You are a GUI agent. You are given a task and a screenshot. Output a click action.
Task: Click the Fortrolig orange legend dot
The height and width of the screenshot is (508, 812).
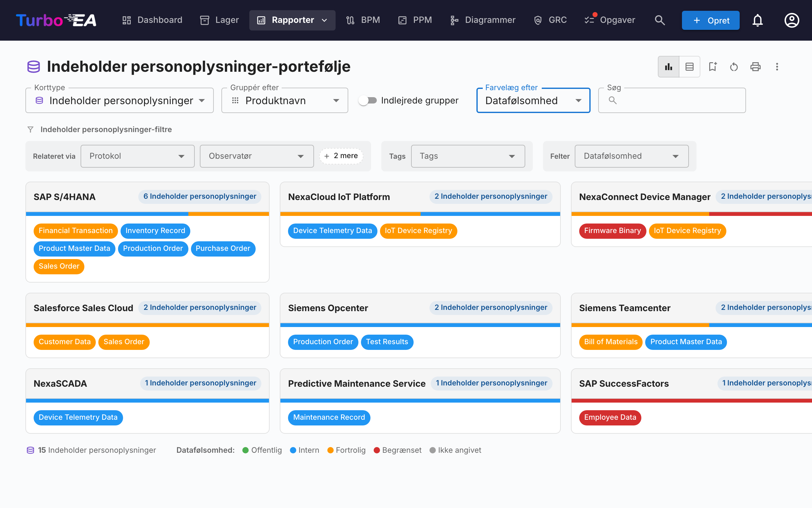pos(330,450)
